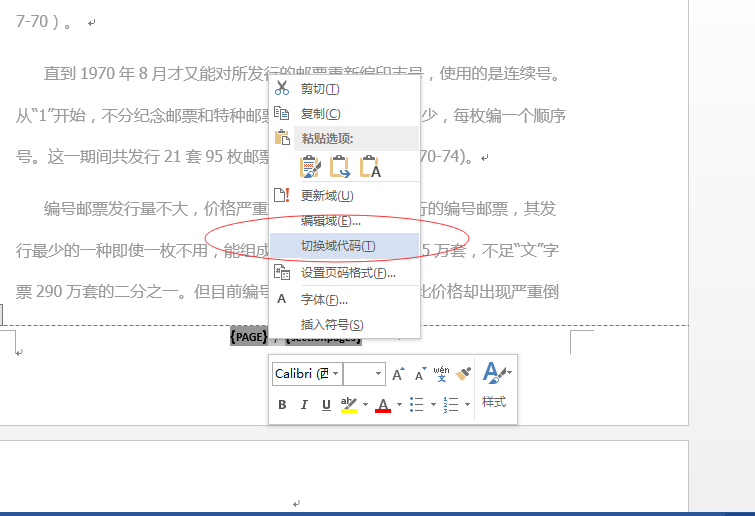This screenshot has width=755, height=516.
Task: Expand highlight color dropdown arrow
Action: tap(365, 405)
